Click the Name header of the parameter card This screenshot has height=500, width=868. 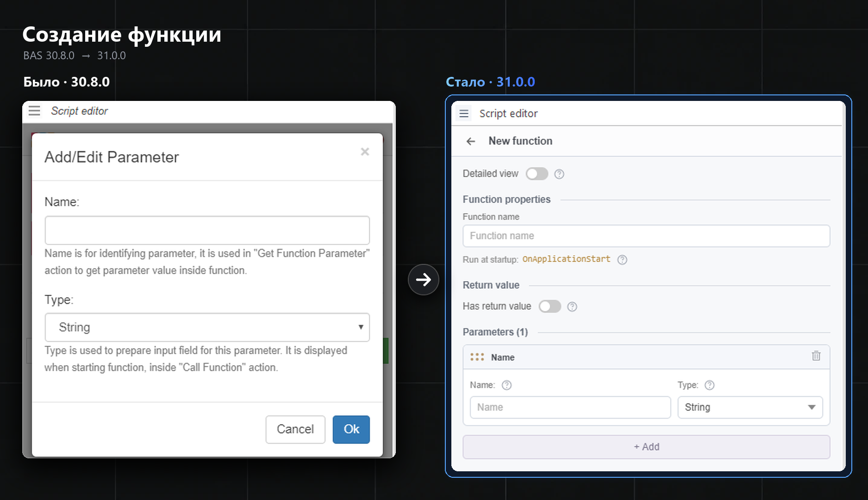point(503,357)
